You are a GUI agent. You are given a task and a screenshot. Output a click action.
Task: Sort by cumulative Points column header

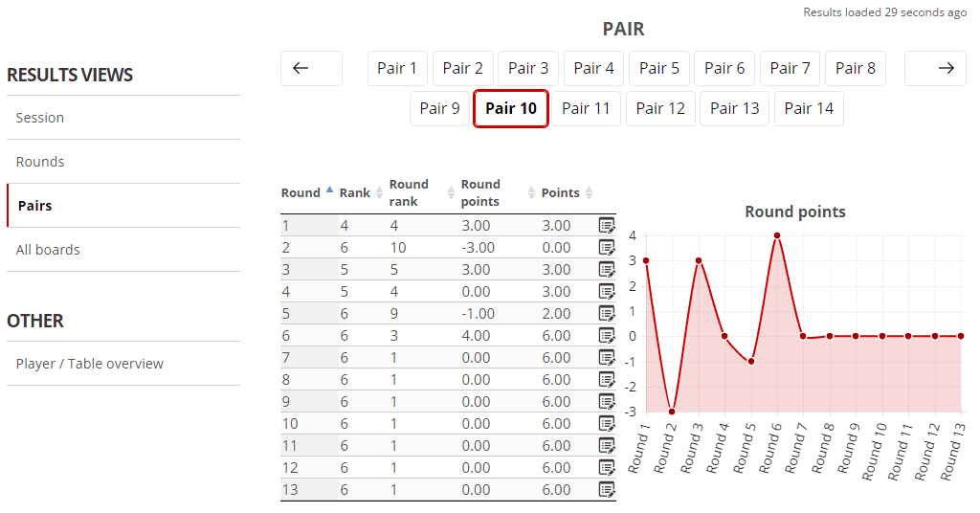561,193
